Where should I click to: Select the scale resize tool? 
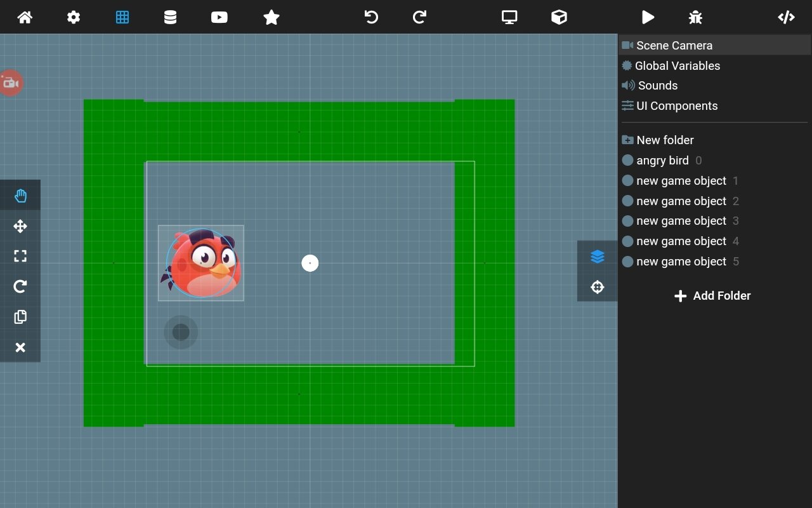tap(20, 256)
